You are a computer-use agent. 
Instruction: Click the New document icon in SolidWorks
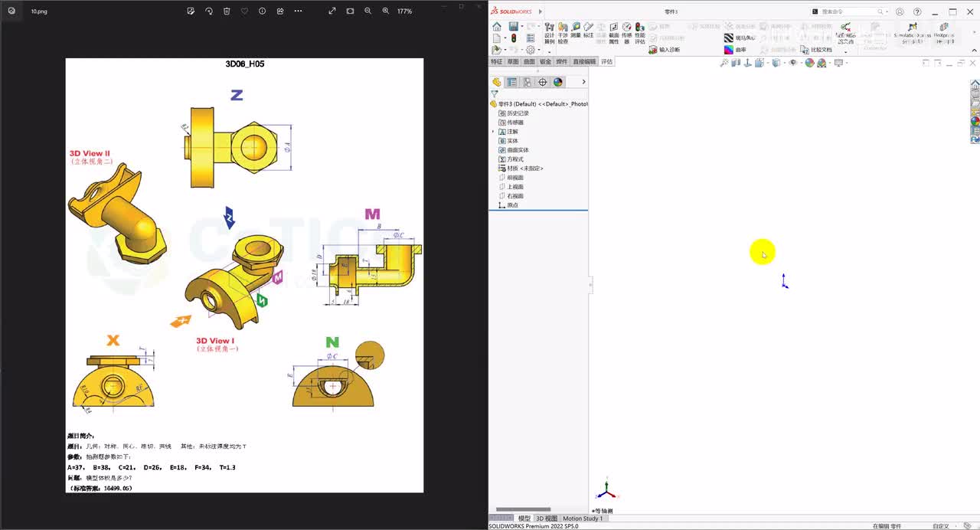(x=497, y=38)
